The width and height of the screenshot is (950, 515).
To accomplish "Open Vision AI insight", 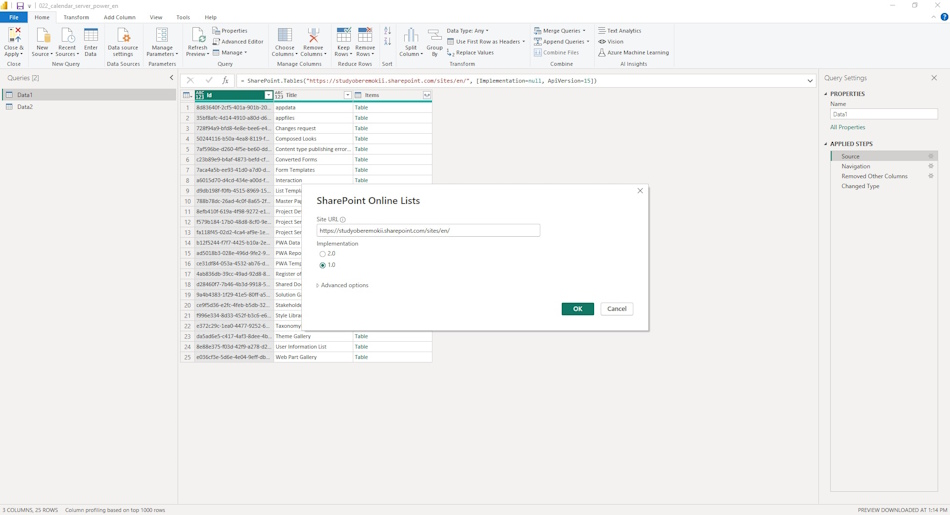I will [611, 42].
